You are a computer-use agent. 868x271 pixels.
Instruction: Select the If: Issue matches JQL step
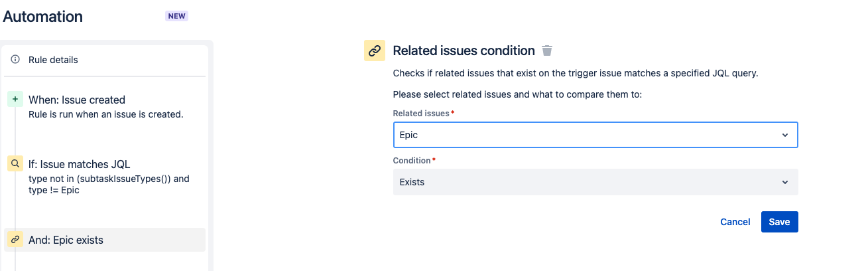(79, 163)
